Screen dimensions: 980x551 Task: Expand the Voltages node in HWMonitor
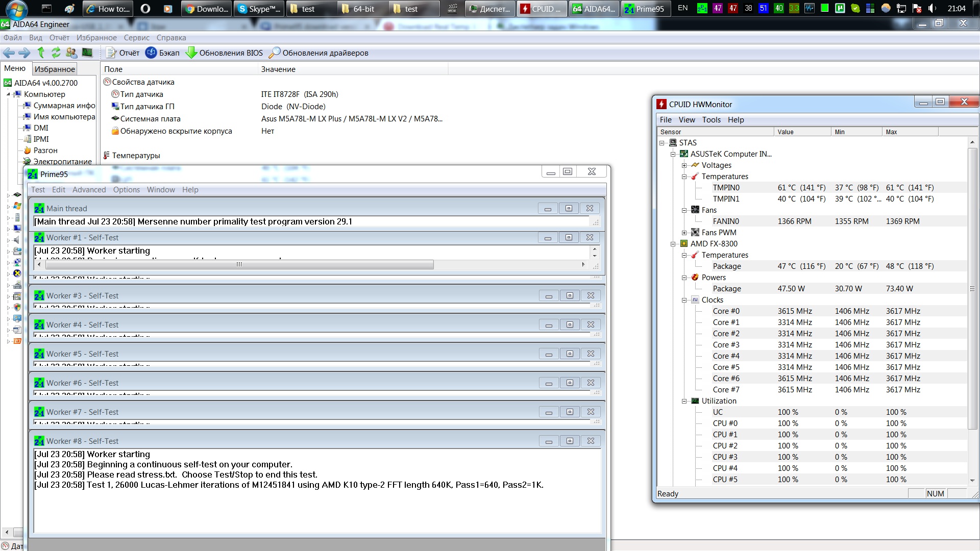(x=684, y=165)
